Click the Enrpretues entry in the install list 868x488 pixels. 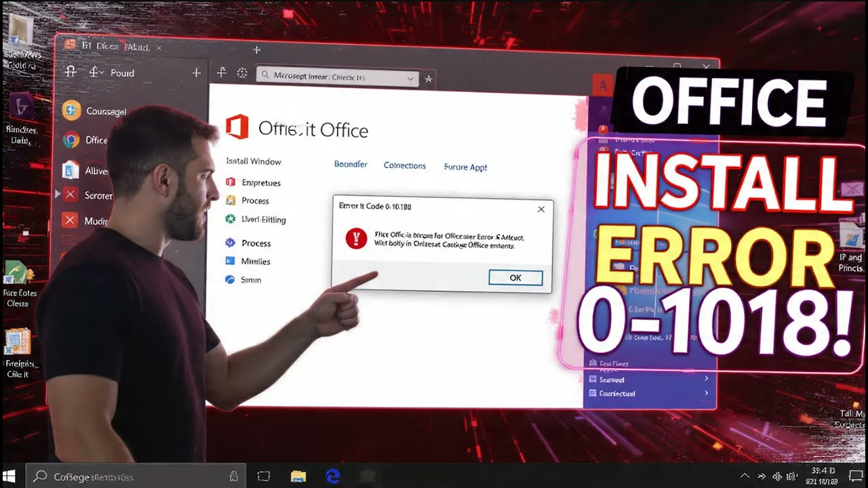261,182
